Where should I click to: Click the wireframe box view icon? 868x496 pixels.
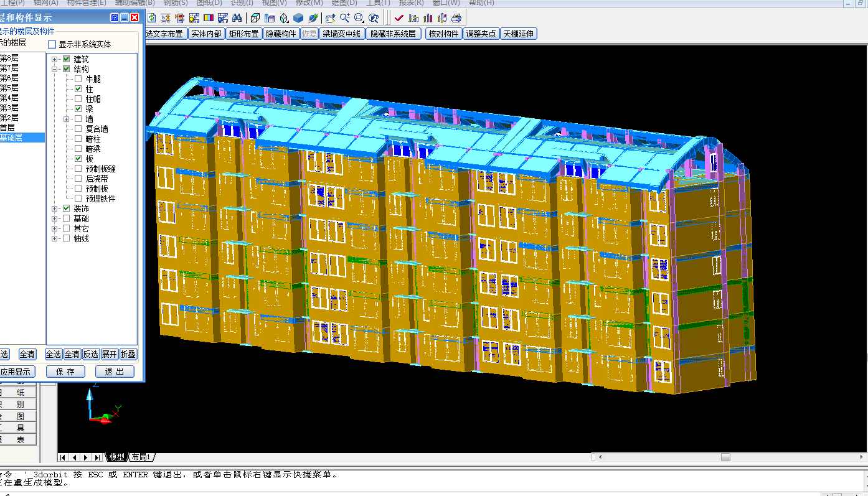click(255, 18)
